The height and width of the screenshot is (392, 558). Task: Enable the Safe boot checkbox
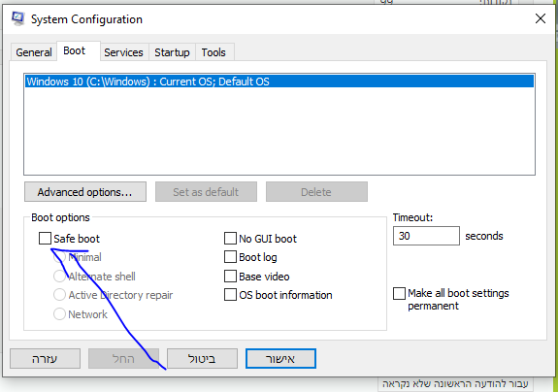coord(45,239)
